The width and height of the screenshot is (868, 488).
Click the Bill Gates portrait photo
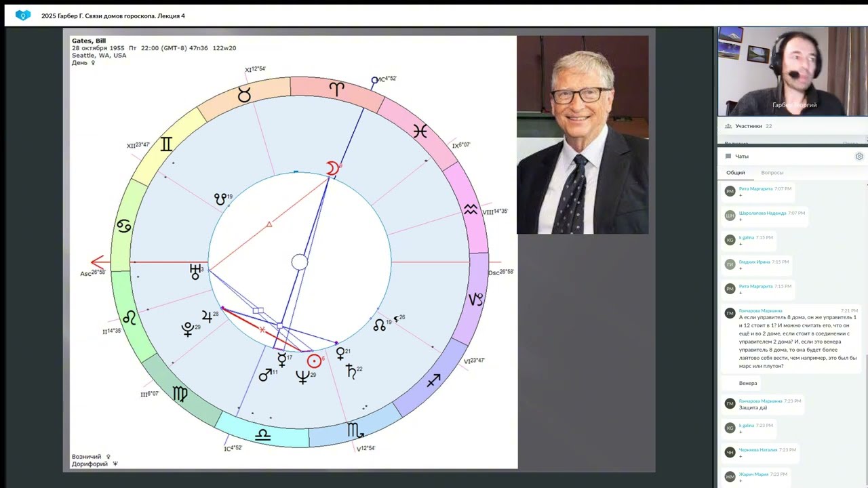[583, 135]
